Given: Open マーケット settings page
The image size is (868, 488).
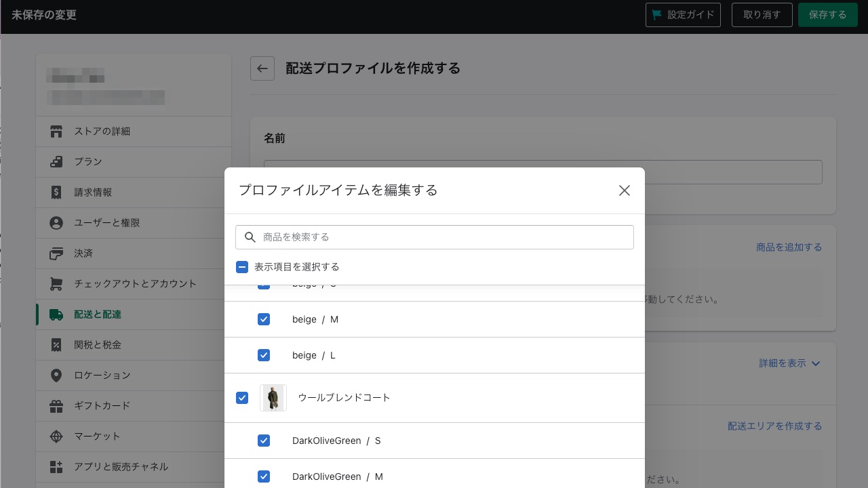Looking at the screenshot, I should coord(134,436).
